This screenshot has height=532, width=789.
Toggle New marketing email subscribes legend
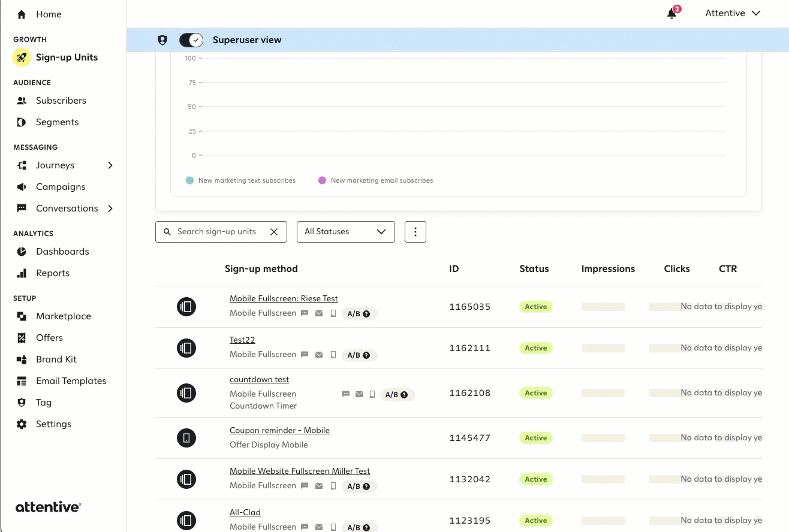[x=376, y=180]
